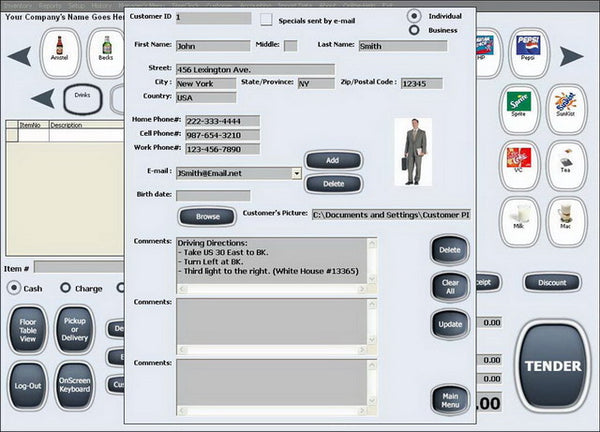
Task: Click the customer photo thumbnail
Action: point(414,149)
